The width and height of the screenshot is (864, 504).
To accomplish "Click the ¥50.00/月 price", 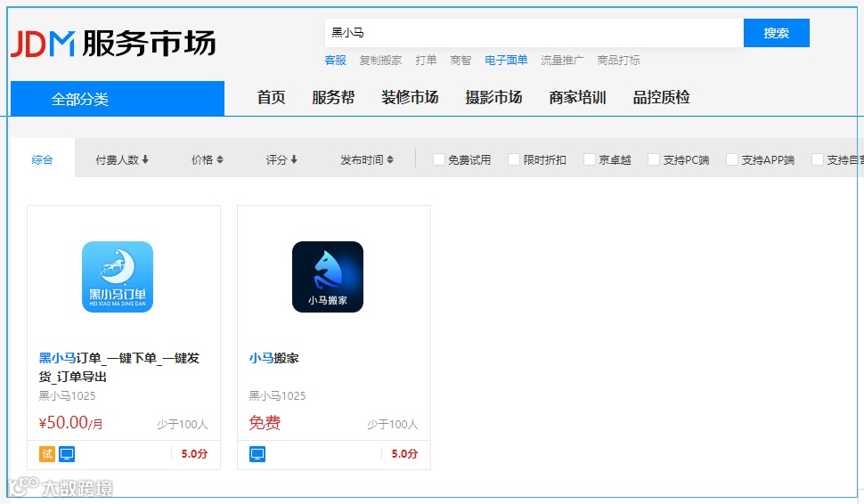I will (70, 423).
